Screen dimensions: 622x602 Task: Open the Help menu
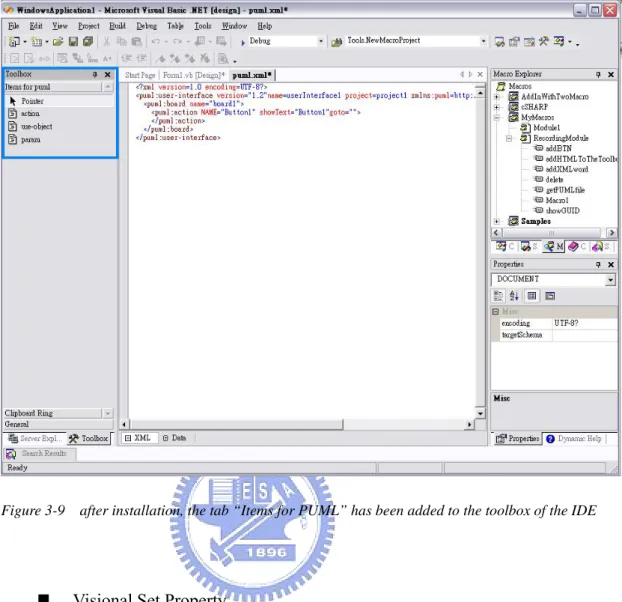pos(265,26)
